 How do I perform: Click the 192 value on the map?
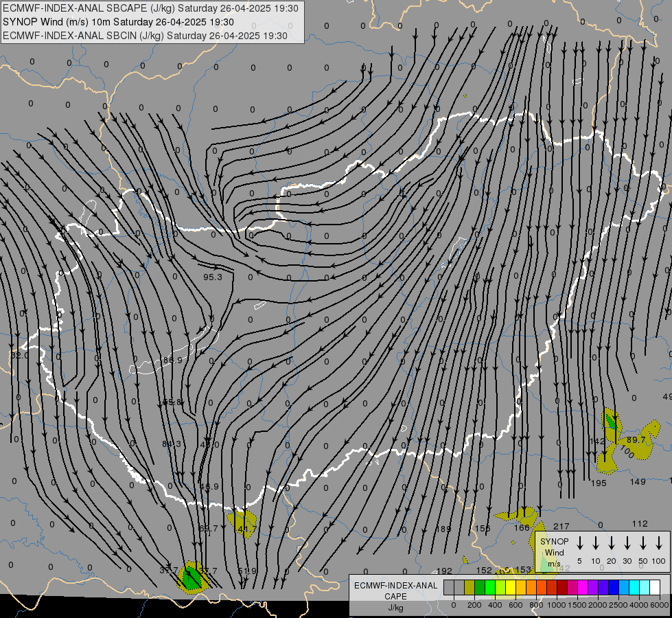pyautogui.click(x=444, y=571)
